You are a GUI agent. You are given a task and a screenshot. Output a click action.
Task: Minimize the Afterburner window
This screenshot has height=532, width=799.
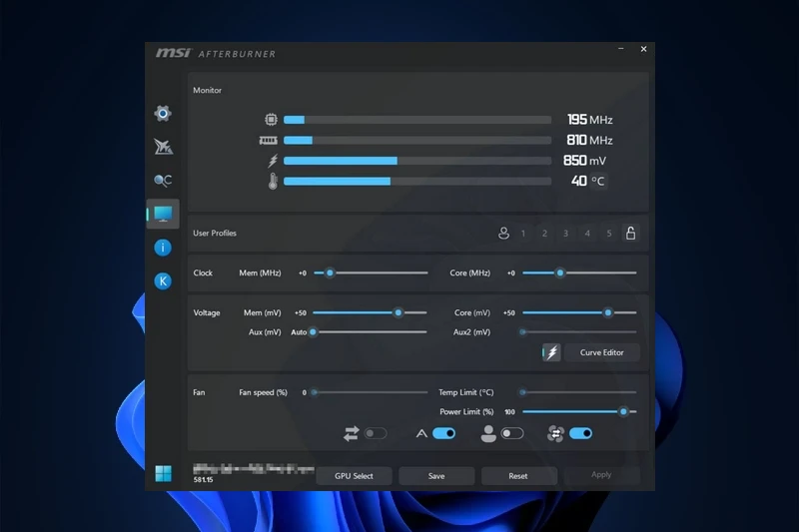click(620, 49)
